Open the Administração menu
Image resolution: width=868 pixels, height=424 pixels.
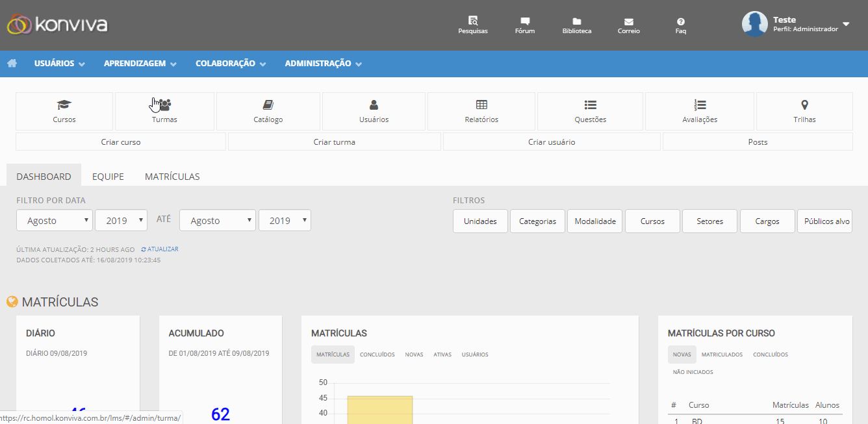[x=324, y=64]
